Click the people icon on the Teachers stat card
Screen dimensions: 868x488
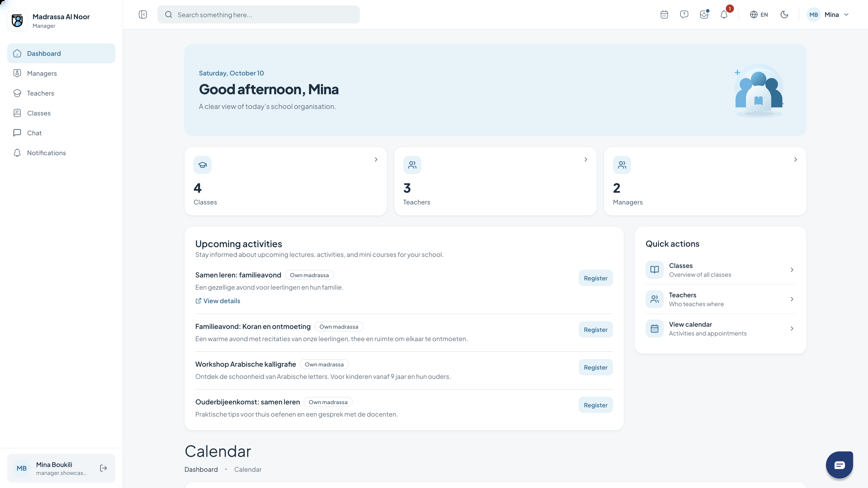point(412,165)
